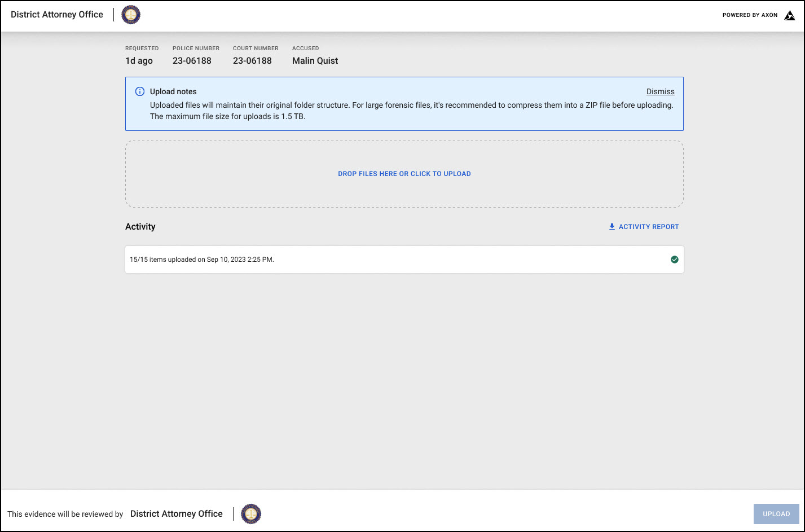The height and width of the screenshot is (532, 805).
Task: Dismiss the upload notes banner
Action: [x=660, y=91]
